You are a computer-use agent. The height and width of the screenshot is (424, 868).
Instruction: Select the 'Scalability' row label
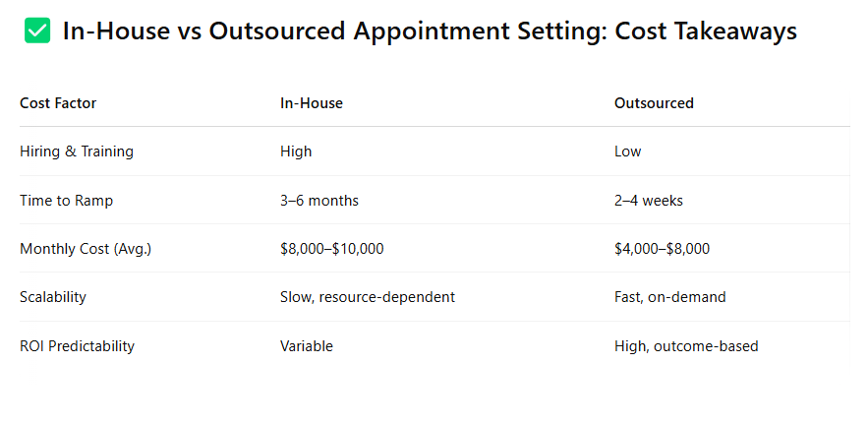[x=53, y=297]
